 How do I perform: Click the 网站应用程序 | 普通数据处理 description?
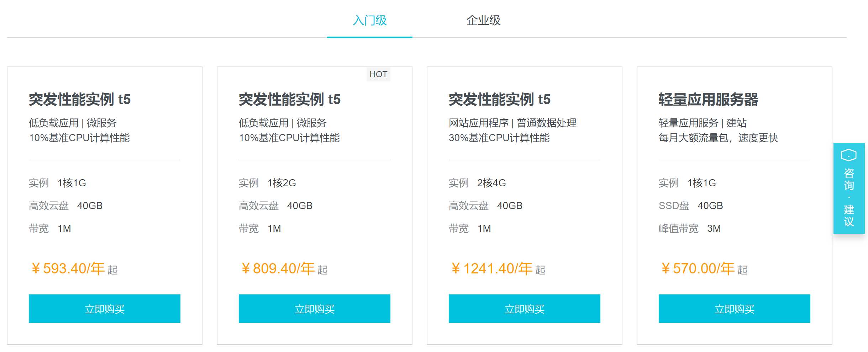pos(512,123)
